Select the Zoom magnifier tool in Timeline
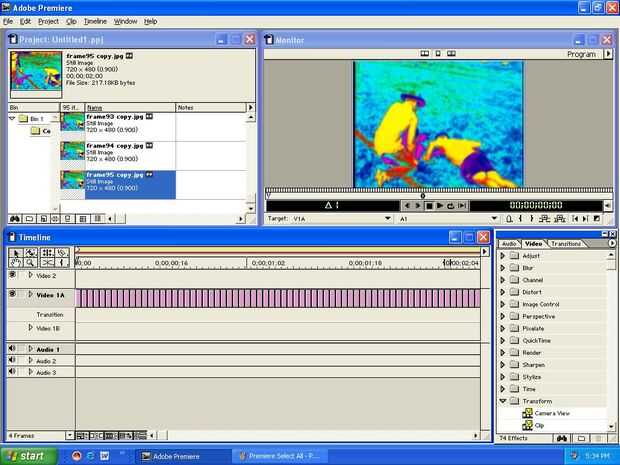Image resolution: width=620 pixels, height=465 pixels. pyautogui.click(x=31, y=263)
